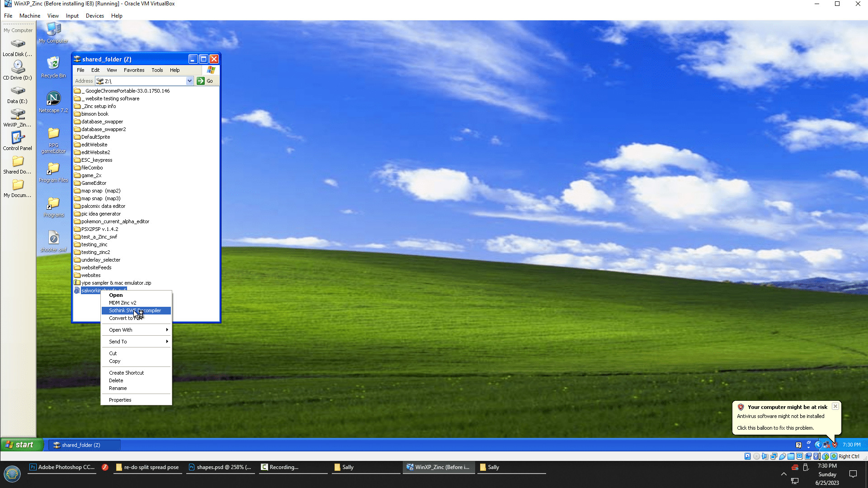Close the antivirus warning balloon
This screenshot has height=488, width=868.
[x=835, y=406]
